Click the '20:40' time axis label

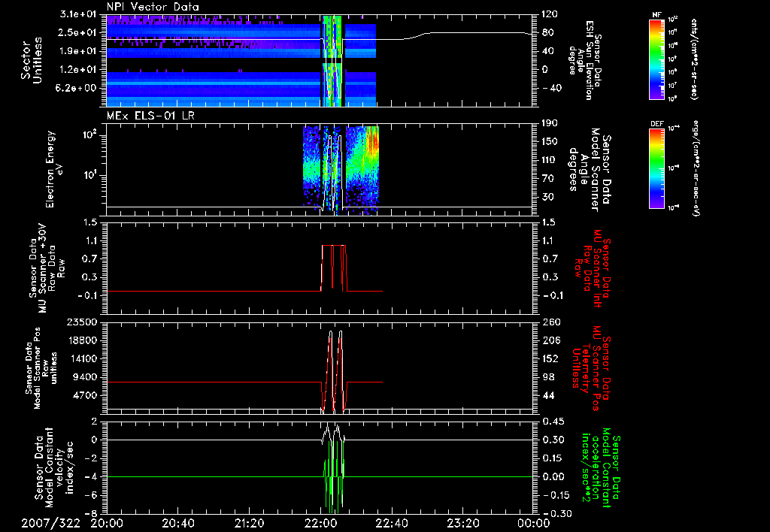[177, 523]
